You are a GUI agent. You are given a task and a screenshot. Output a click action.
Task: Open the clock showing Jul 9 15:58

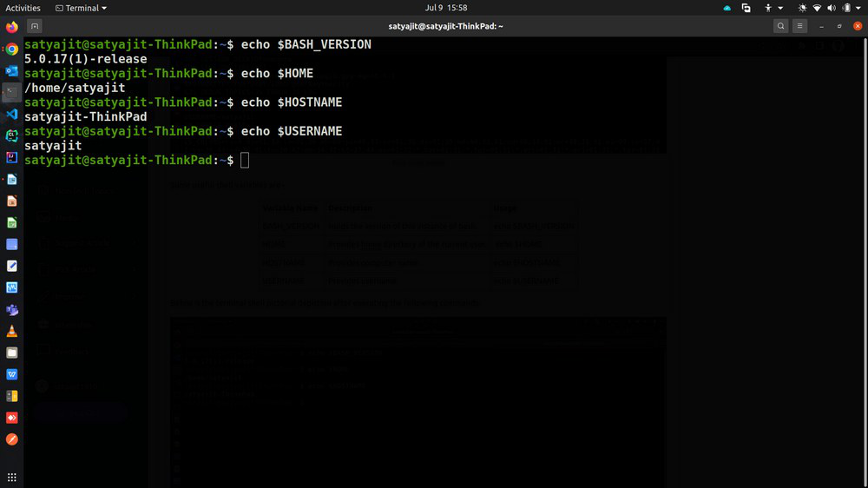tap(446, 8)
